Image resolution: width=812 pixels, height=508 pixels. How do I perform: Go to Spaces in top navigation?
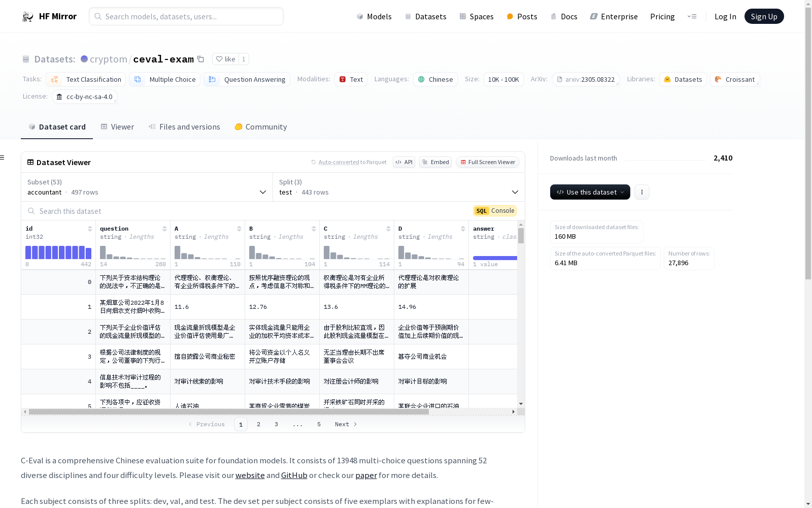pos(476,16)
